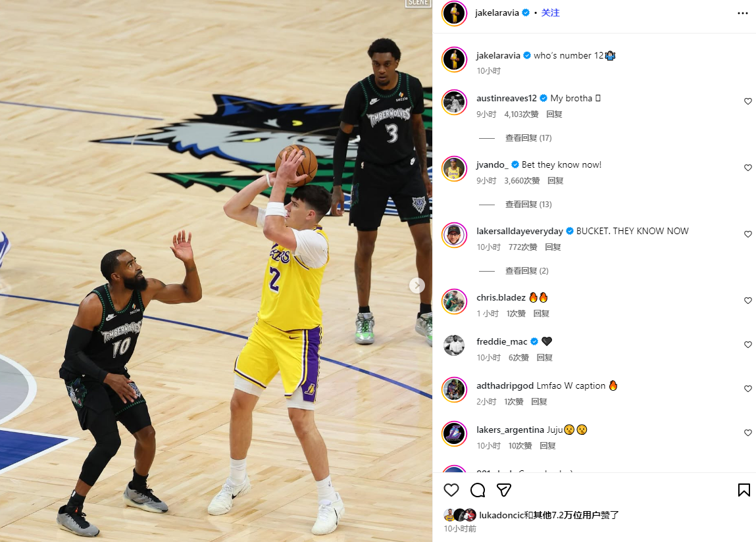Image resolution: width=756 pixels, height=542 pixels.
Task: Like austinreaves12's comment
Action: (x=748, y=101)
